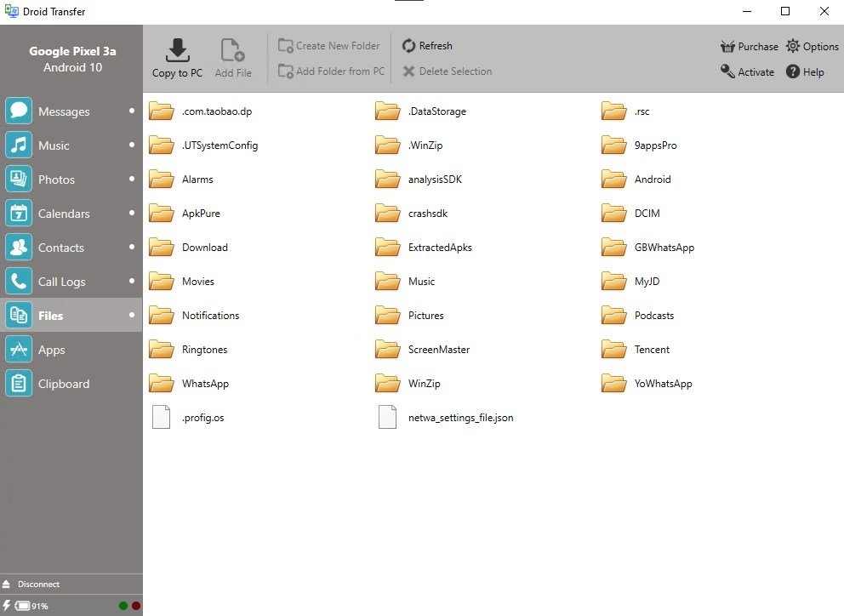Open the Call Logs phone icon
This screenshot has width=844, height=616.
[x=19, y=281]
